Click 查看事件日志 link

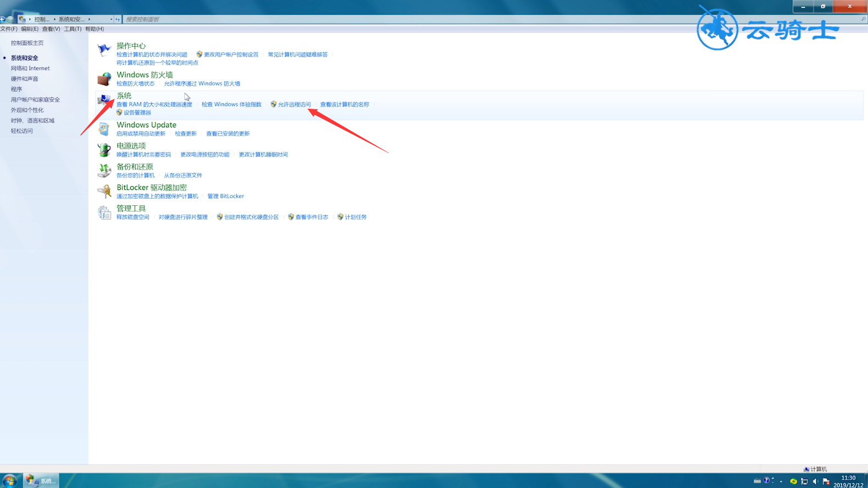pos(312,217)
